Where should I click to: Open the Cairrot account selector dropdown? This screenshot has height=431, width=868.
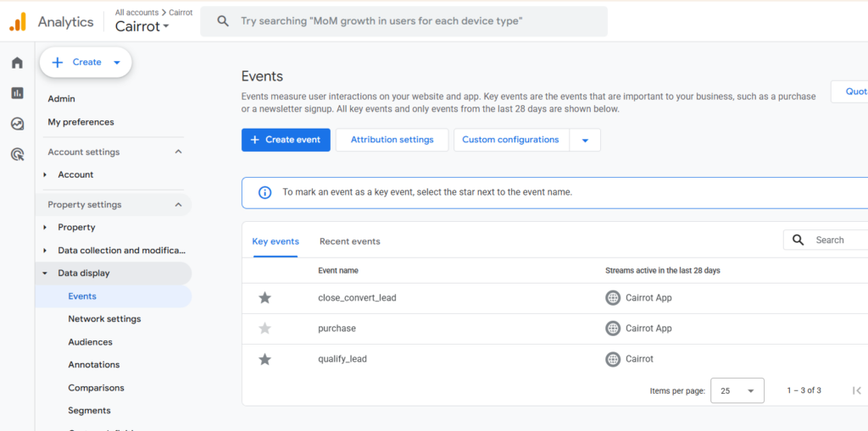click(x=142, y=26)
